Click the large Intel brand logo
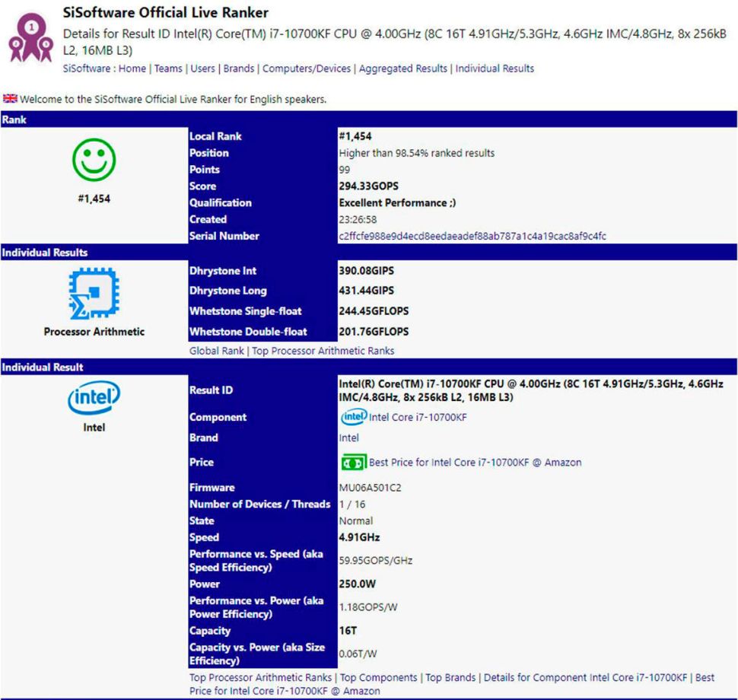Screen dimensions: 738x700 [94, 398]
